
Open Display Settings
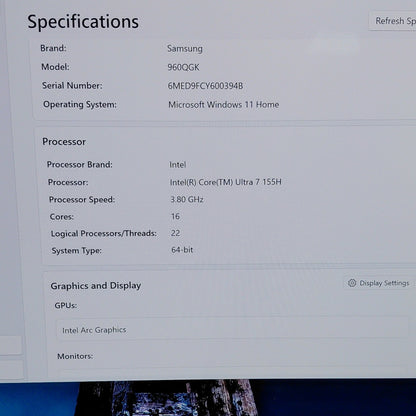379,283
